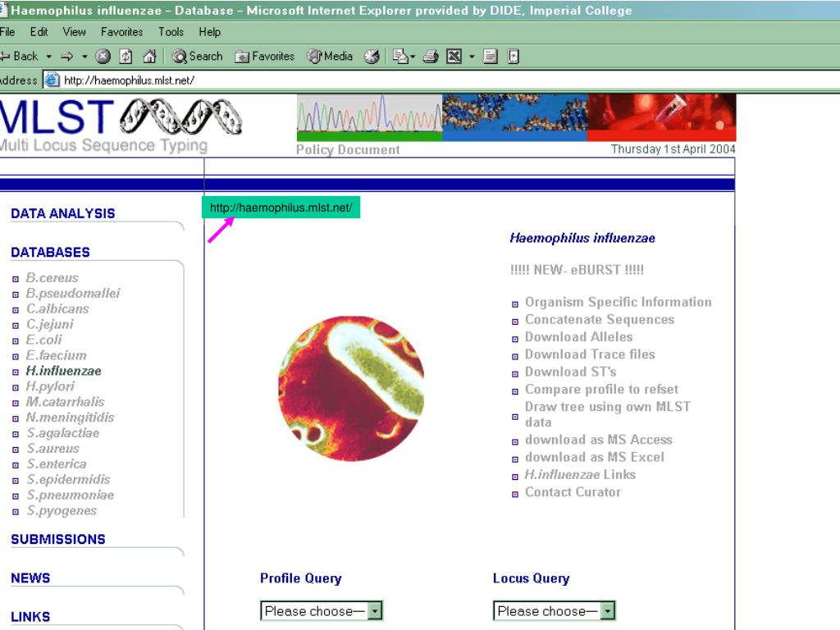Open the File menu
The height and width of the screenshot is (630, 840).
coord(7,32)
